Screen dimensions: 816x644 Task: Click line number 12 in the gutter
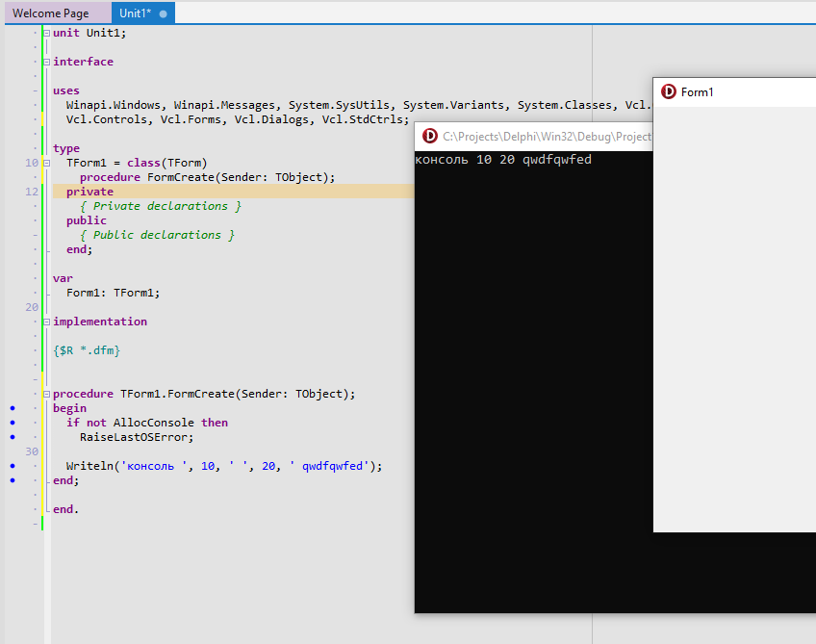32,192
